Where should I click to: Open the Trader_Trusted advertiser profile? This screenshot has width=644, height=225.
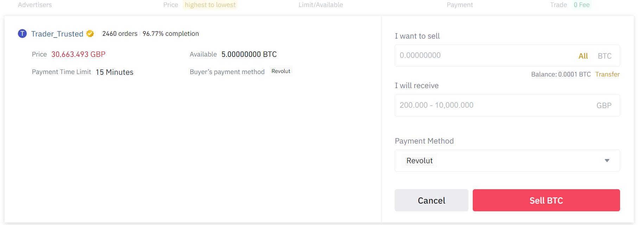click(57, 34)
